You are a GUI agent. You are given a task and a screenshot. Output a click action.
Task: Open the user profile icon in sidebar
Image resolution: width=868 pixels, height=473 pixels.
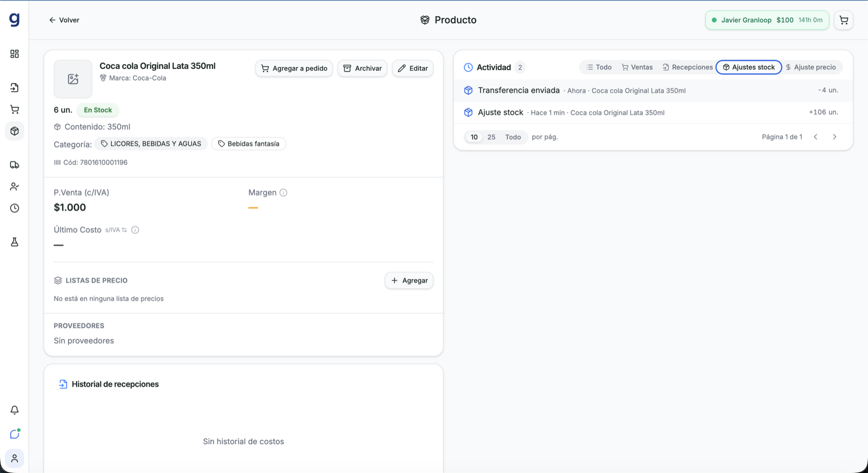15,458
